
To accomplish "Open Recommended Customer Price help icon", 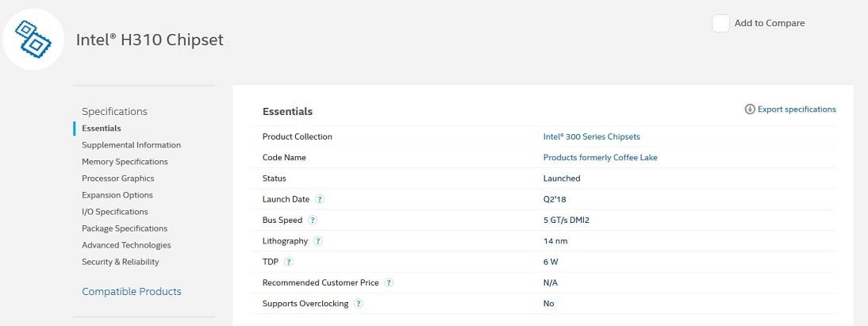I will [x=389, y=282].
